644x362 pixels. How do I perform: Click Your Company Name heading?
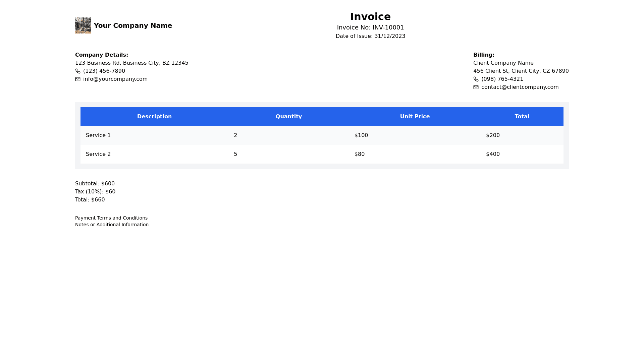point(133,25)
